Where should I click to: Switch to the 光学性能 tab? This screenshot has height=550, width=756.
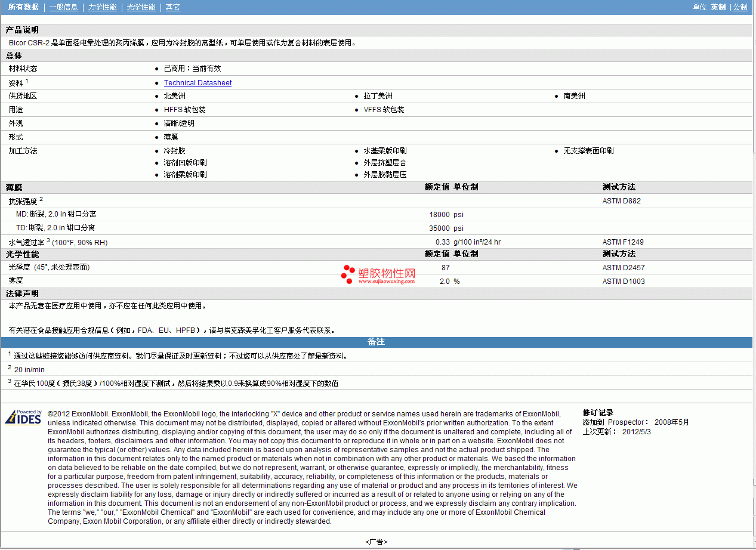pos(141,7)
